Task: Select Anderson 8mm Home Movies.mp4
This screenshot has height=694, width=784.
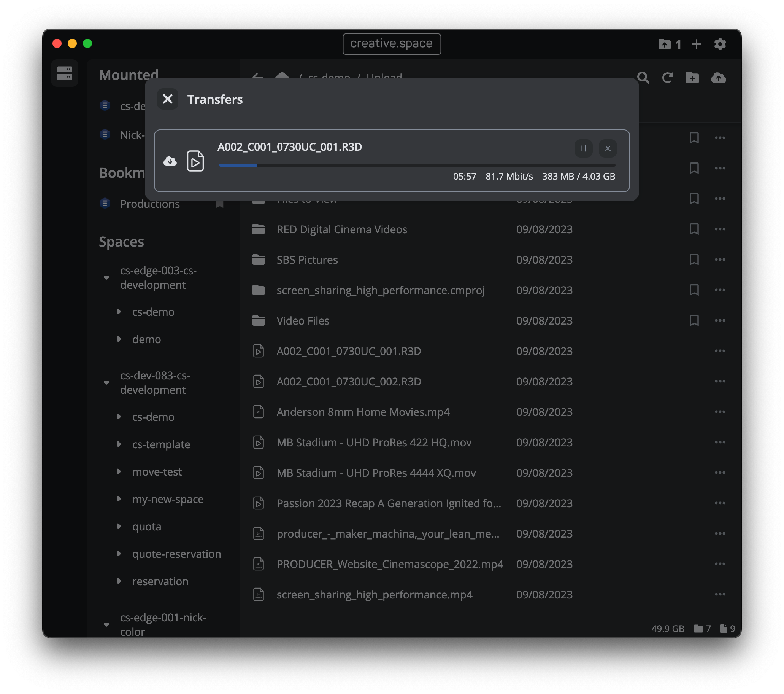Action: [x=363, y=412]
